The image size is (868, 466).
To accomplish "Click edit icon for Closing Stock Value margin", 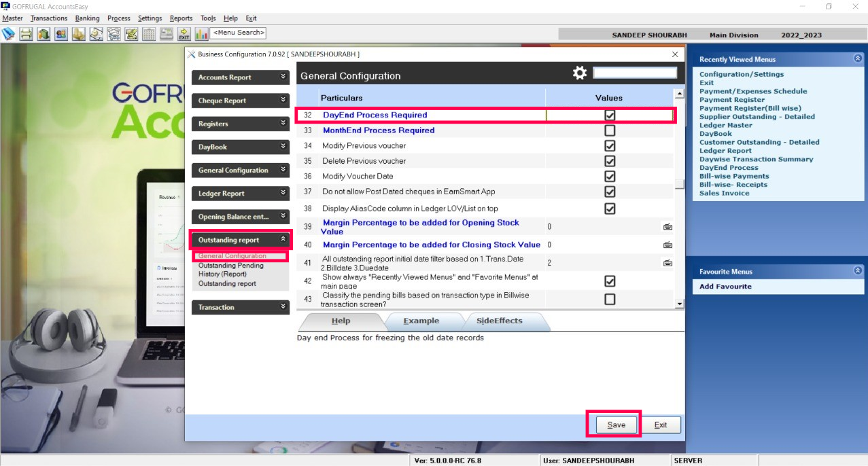I will [x=667, y=245].
